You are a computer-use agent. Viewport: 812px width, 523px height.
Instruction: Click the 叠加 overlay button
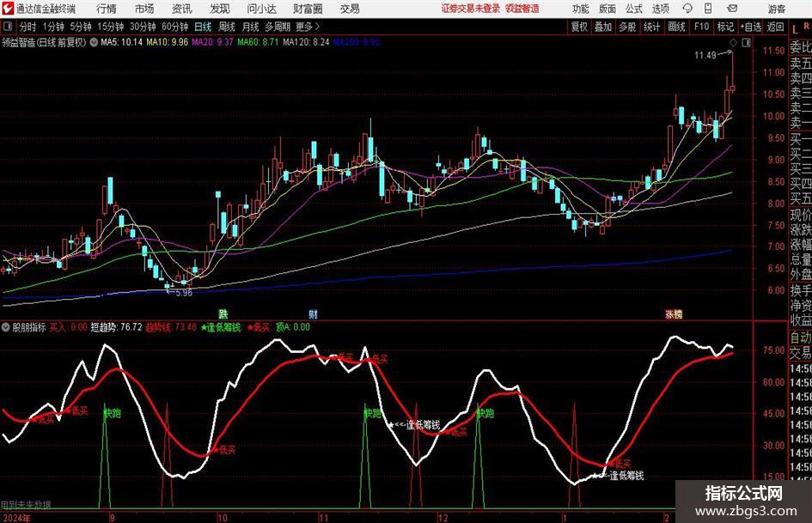tap(603, 27)
